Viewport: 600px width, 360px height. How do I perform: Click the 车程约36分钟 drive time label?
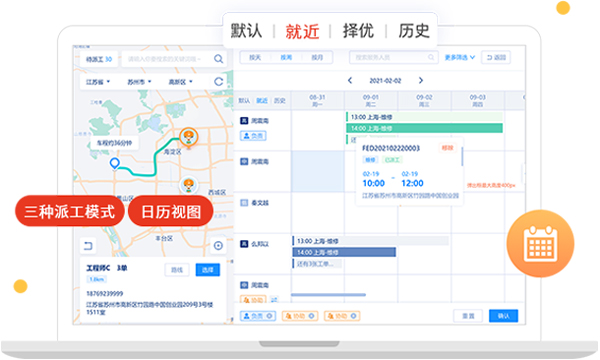point(114,143)
